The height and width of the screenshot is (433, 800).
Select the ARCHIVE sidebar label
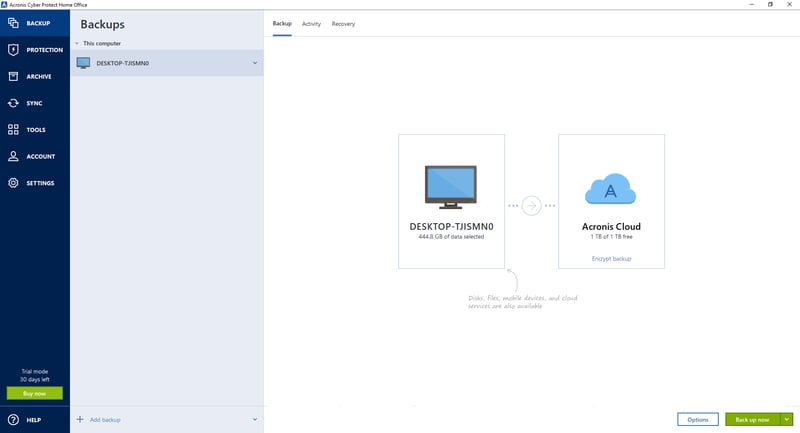[39, 77]
